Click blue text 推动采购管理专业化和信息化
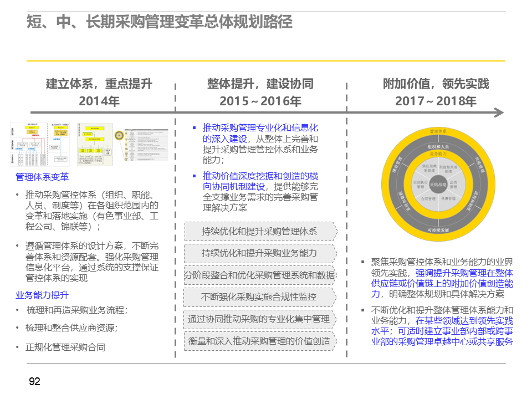Viewport: 532px width, 399px height. pos(260,128)
